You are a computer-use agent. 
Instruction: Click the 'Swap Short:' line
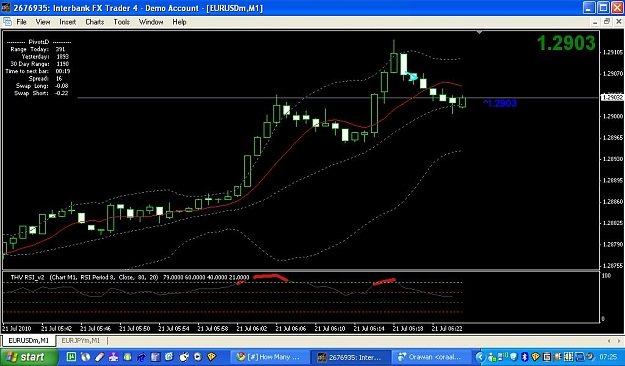[x=42, y=93]
